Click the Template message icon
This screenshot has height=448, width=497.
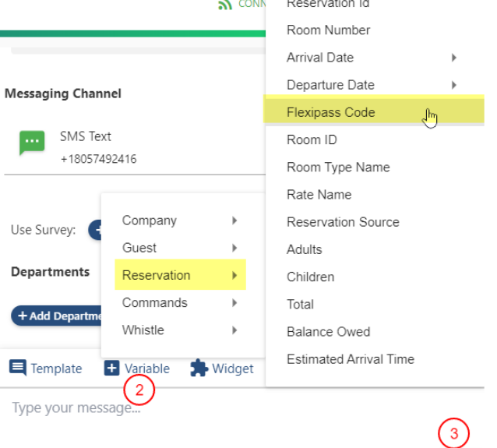pos(17,369)
